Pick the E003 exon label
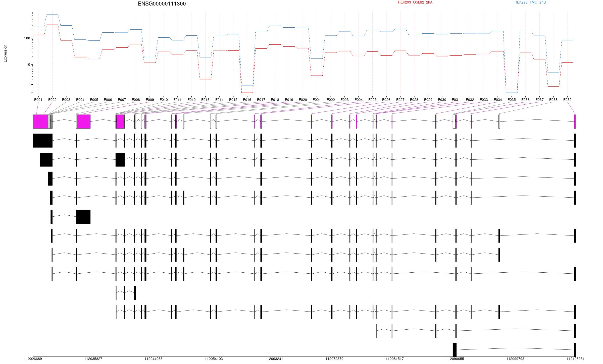 pos(66,100)
